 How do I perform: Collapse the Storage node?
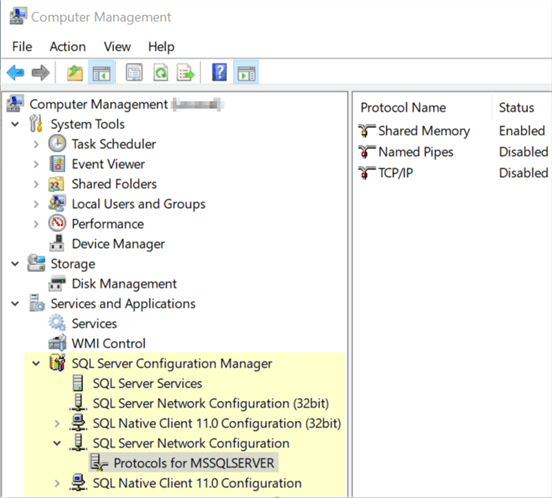pos(15,264)
